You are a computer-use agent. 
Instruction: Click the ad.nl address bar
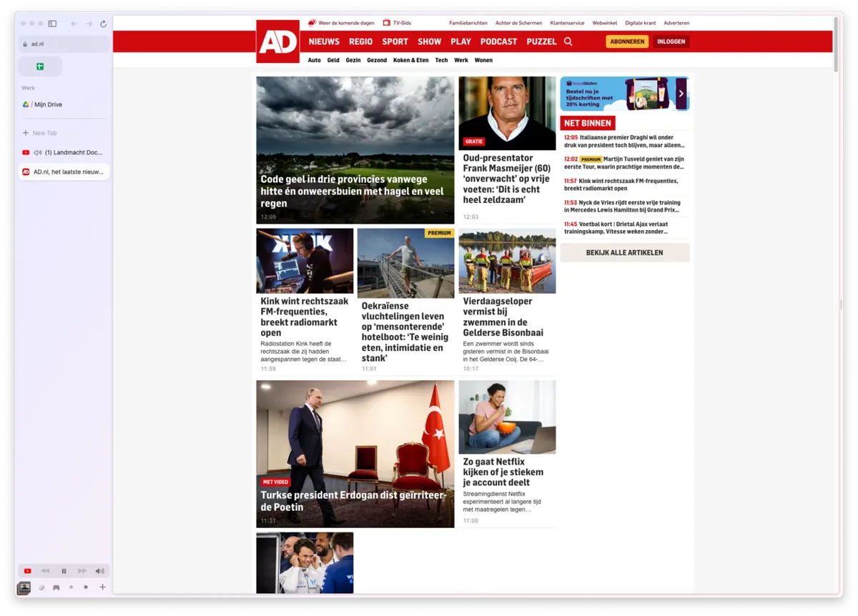tap(64, 44)
